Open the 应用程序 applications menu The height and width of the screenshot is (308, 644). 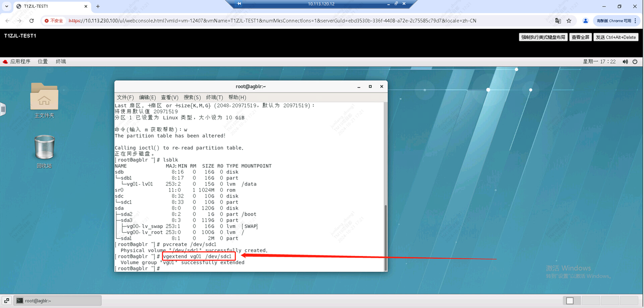click(x=17, y=62)
